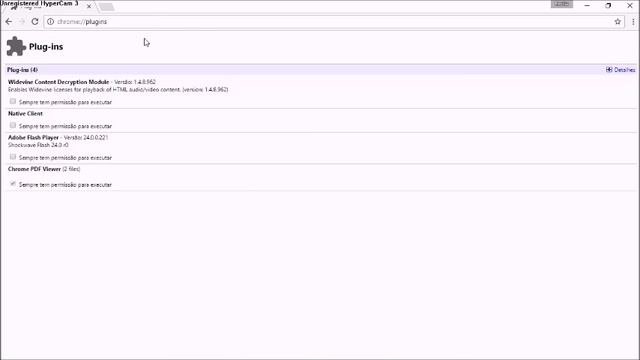
Task: Click the Enables Widevine licenses description text
Action: pos(118,89)
